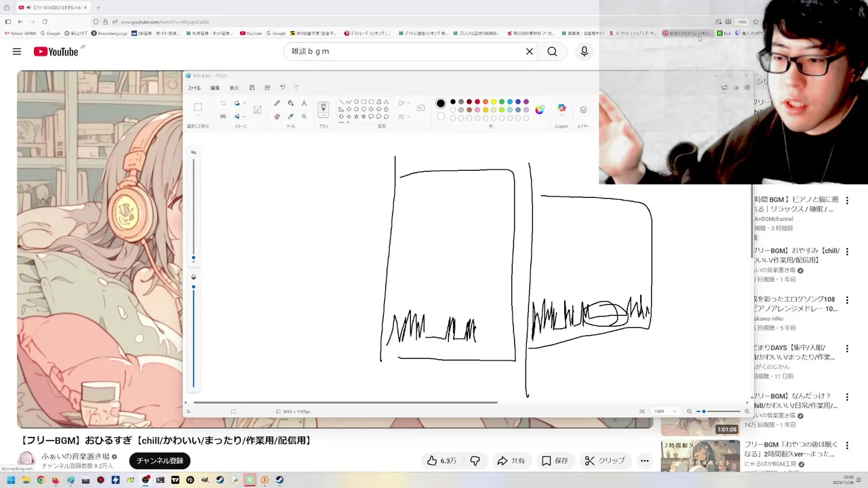
Task: Click the Brush tool in Paint
Action: (x=323, y=107)
